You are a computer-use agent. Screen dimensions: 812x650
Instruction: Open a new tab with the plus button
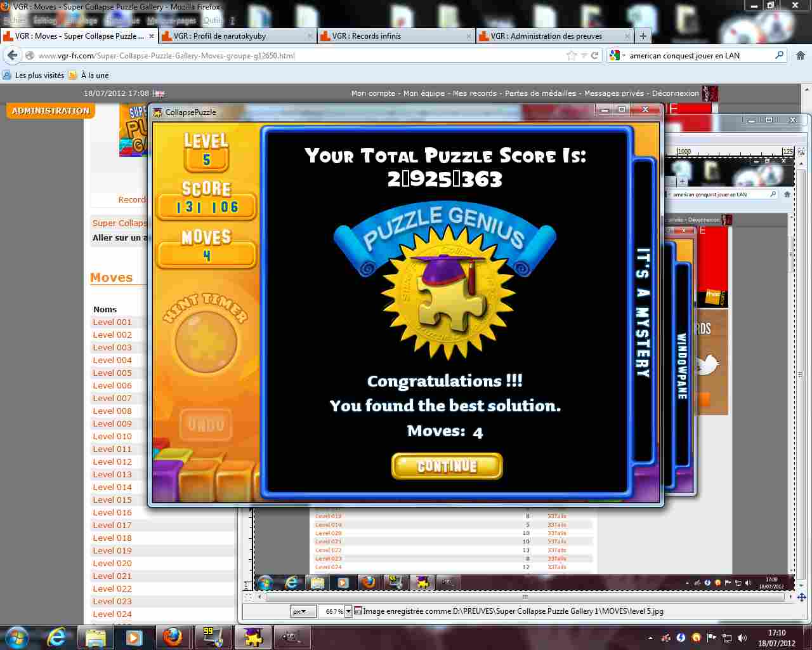point(643,36)
